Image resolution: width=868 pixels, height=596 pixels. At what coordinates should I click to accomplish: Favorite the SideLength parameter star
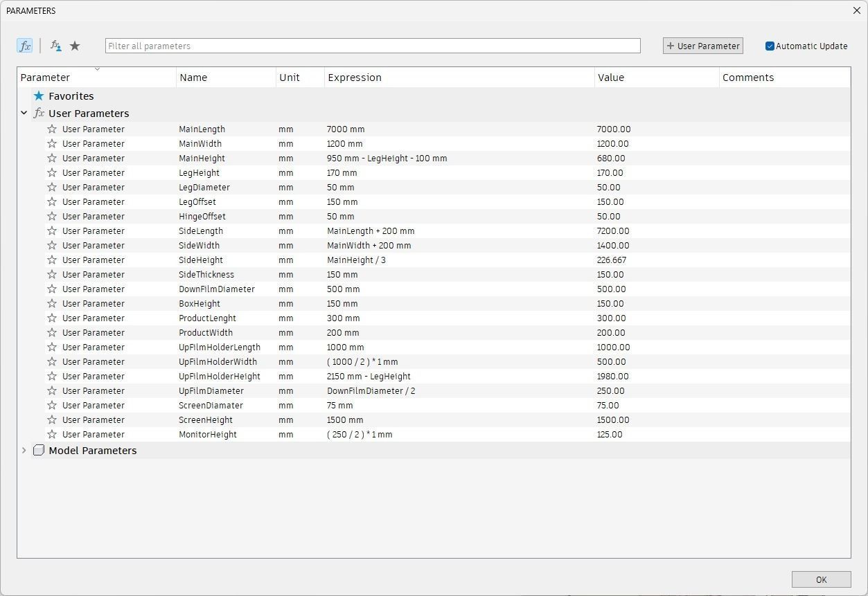tap(52, 231)
